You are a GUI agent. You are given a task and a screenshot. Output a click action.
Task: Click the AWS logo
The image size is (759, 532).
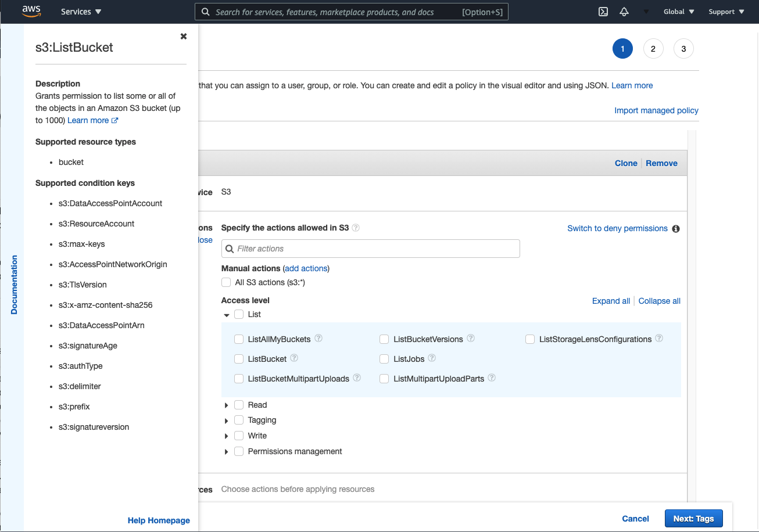(x=31, y=11)
